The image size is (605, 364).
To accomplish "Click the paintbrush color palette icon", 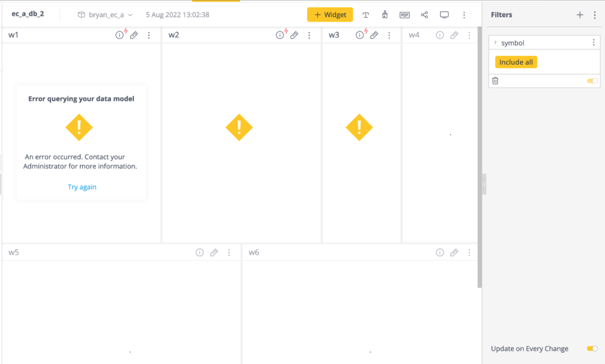I will click(385, 15).
